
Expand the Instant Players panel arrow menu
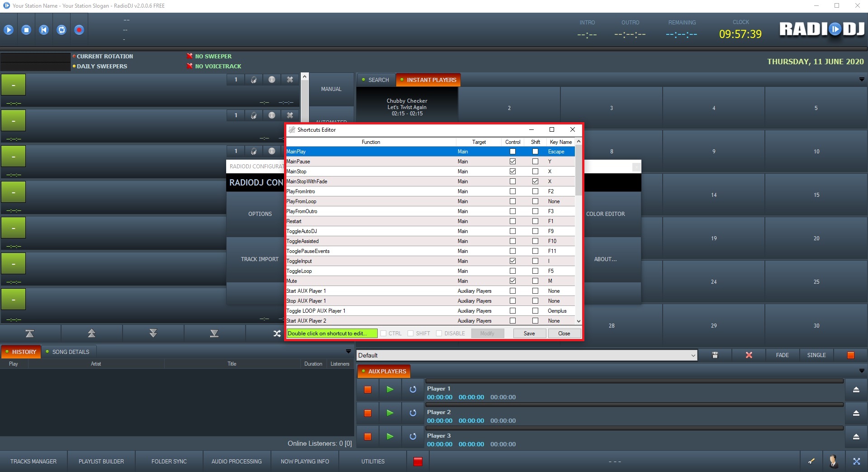pyautogui.click(x=861, y=80)
